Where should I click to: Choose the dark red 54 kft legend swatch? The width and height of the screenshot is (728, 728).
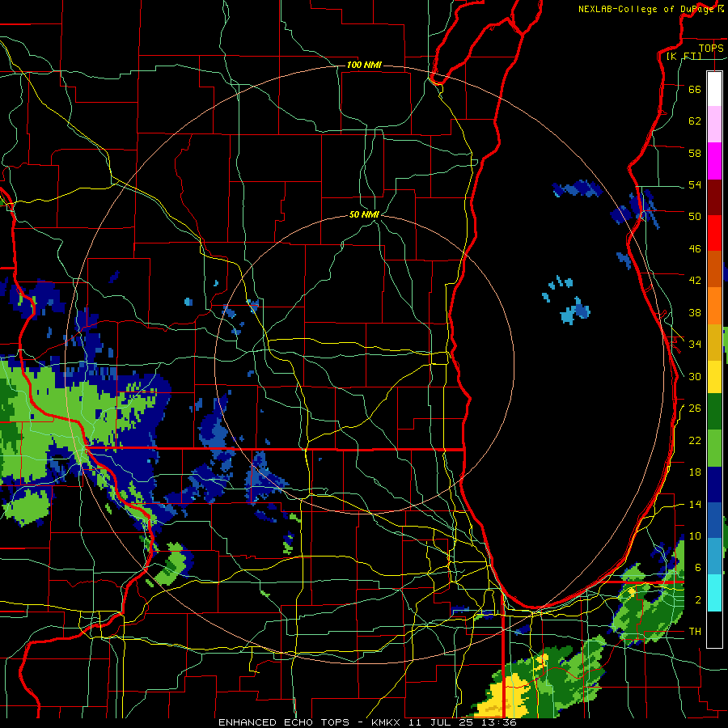click(x=714, y=197)
